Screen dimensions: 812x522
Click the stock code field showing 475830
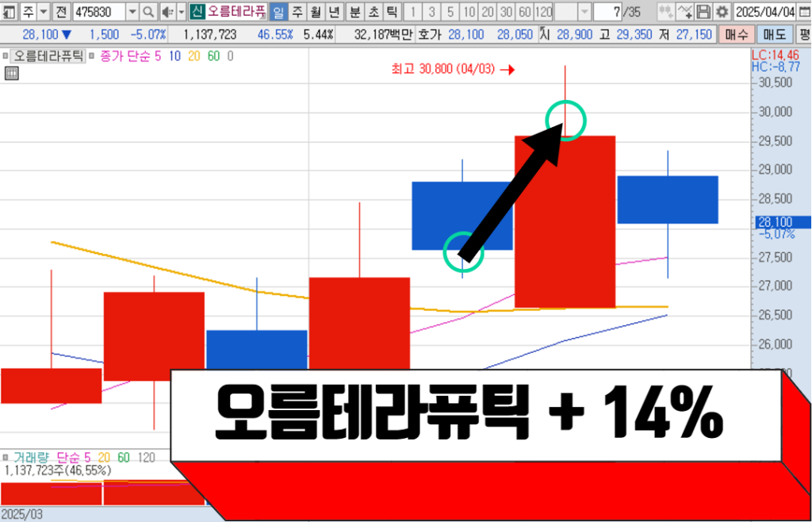point(99,11)
